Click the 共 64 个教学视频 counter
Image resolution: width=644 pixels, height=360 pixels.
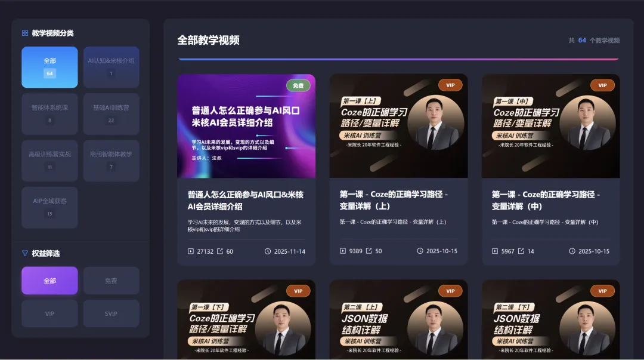click(x=594, y=41)
